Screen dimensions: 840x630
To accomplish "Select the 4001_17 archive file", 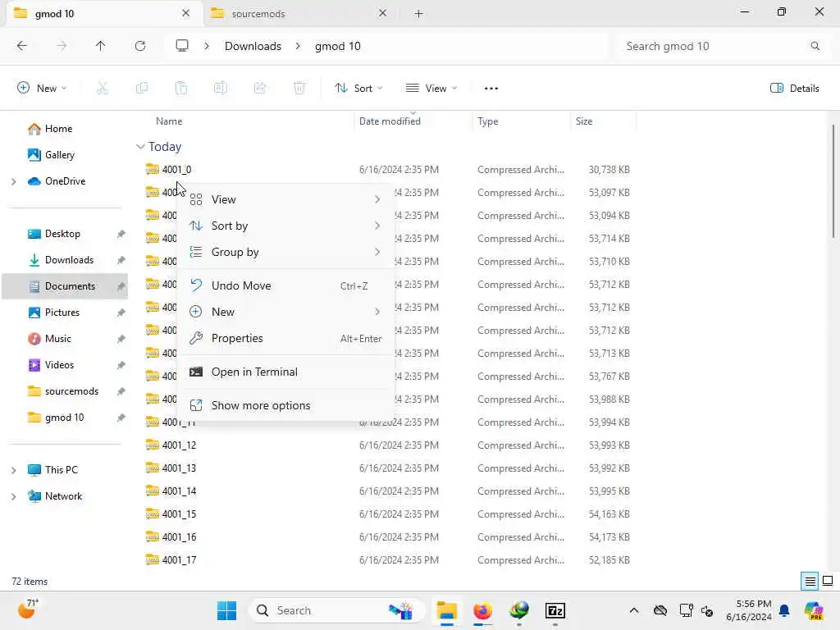I will pyautogui.click(x=171, y=560).
